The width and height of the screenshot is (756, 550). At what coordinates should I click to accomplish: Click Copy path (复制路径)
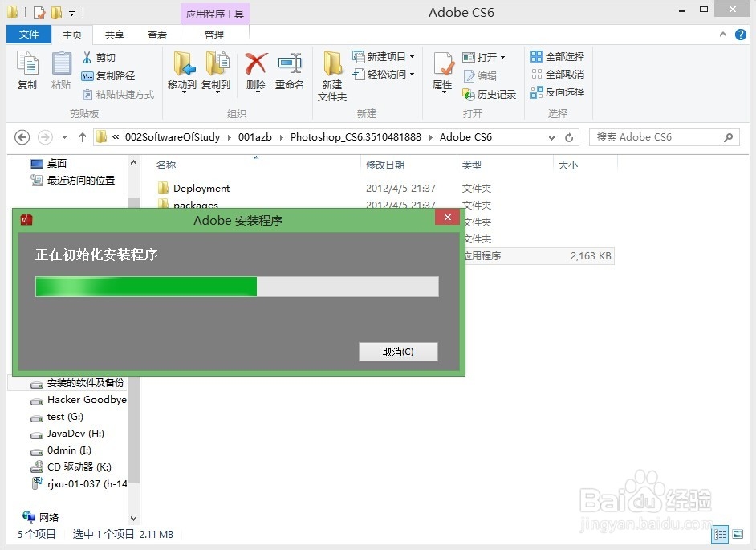tap(108, 75)
